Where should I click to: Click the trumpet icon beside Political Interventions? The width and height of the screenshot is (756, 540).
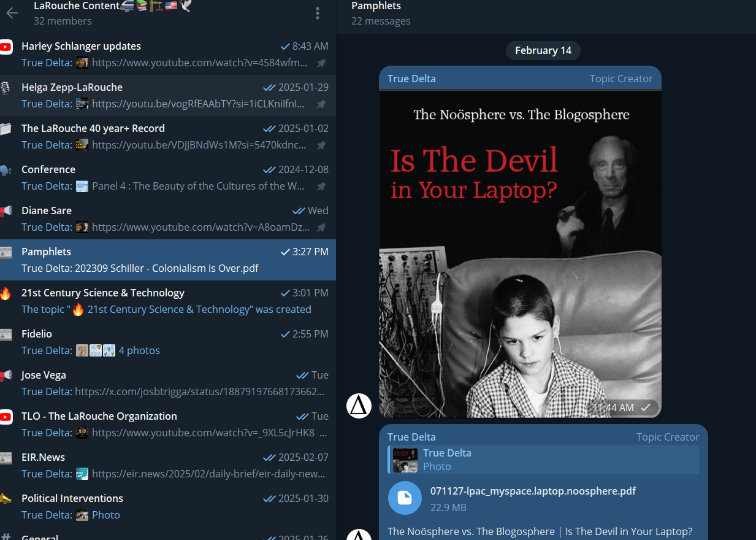coord(6,499)
